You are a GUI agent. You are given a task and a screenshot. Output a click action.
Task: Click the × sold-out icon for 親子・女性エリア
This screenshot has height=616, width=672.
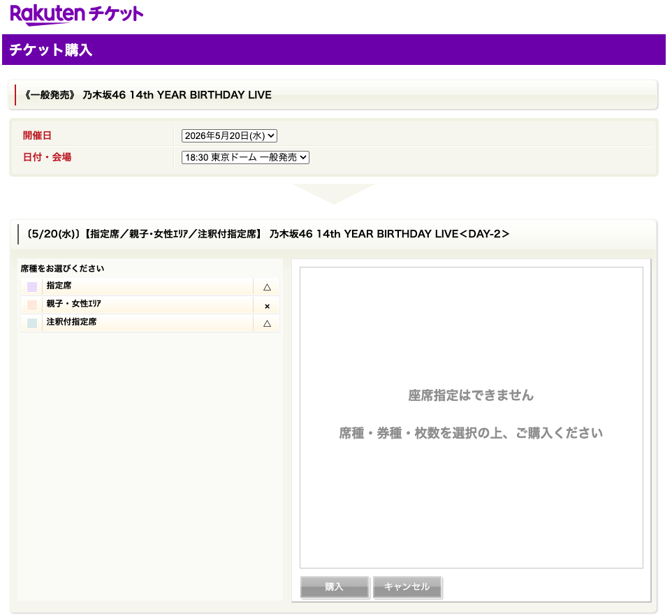tap(267, 307)
